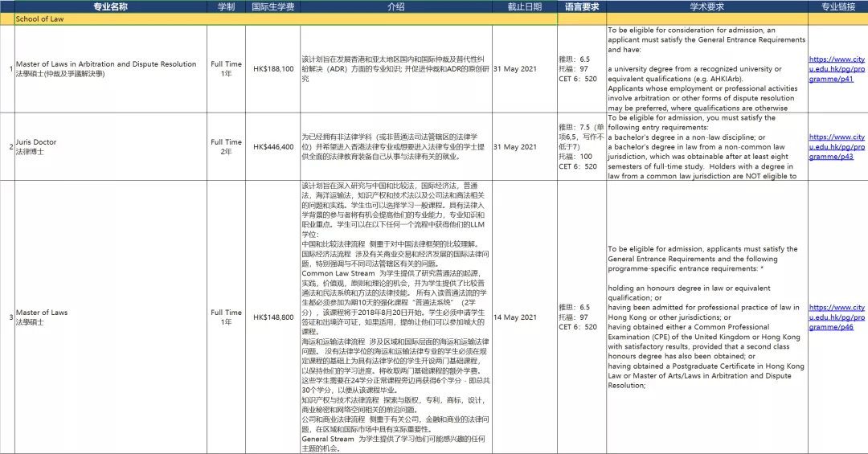Click the HK$446,400 tuition cell
This screenshot has height=454, width=868.
[272, 147]
